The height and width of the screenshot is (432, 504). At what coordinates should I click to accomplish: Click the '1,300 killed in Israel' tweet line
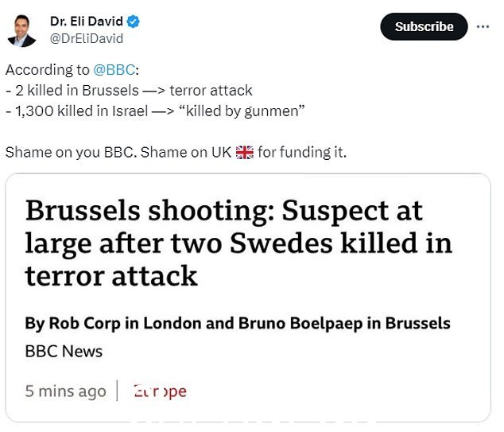point(155,111)
